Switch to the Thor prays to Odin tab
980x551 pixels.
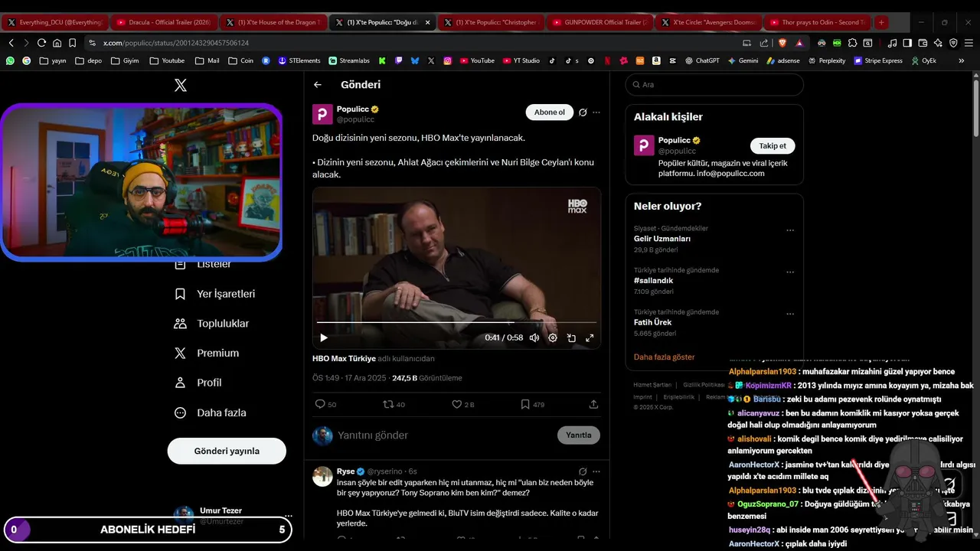tap(818, 22)
